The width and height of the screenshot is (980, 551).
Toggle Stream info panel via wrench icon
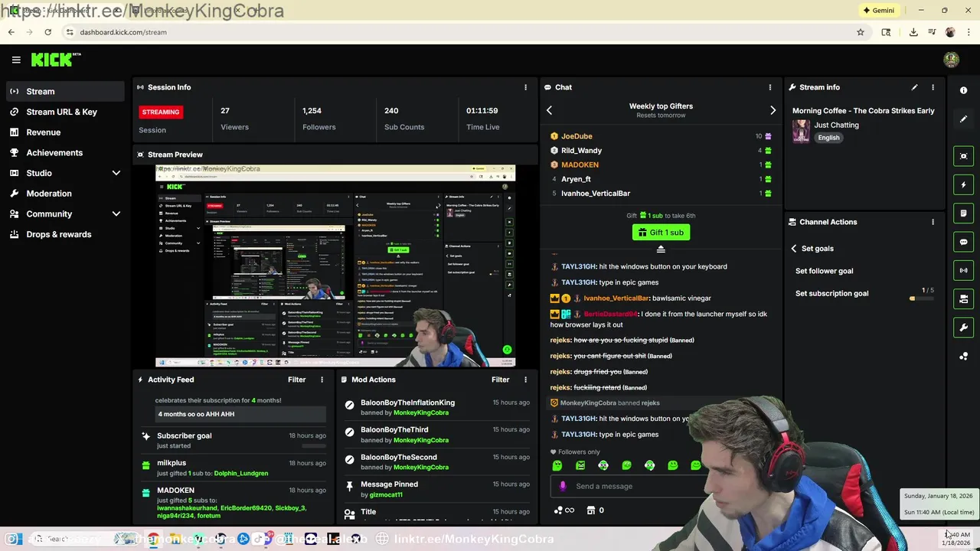964,328
